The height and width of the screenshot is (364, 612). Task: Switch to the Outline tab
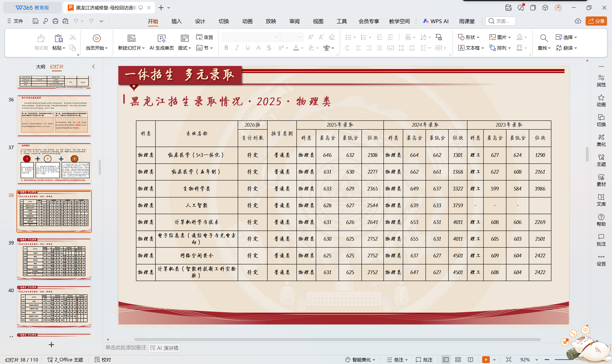pos(41,67)
